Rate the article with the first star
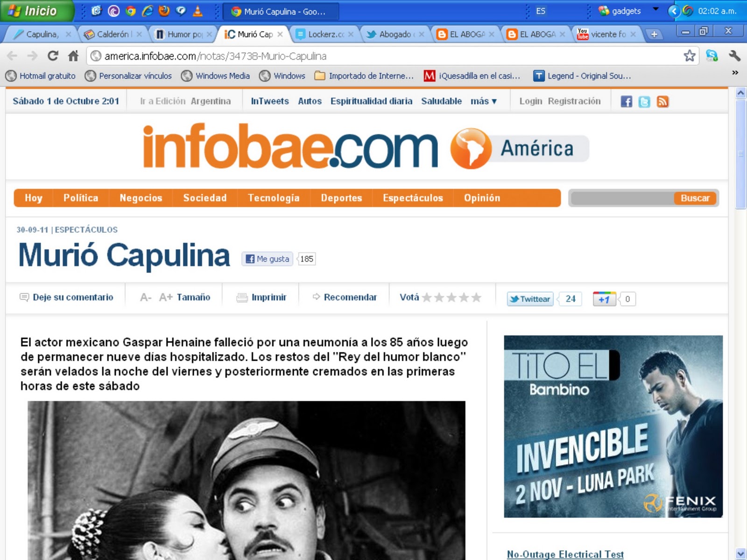This screenshot has height=560, width=747. pyautogui.click(x=427, y=297)
